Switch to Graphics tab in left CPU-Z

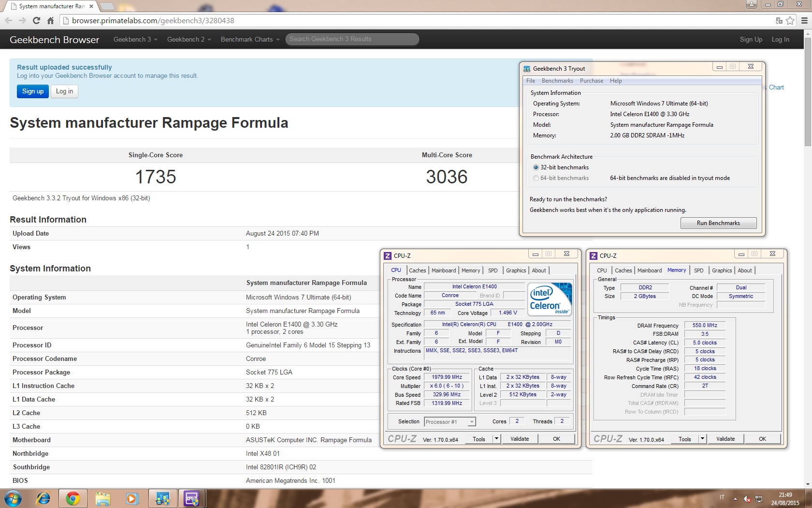[516, 270]
